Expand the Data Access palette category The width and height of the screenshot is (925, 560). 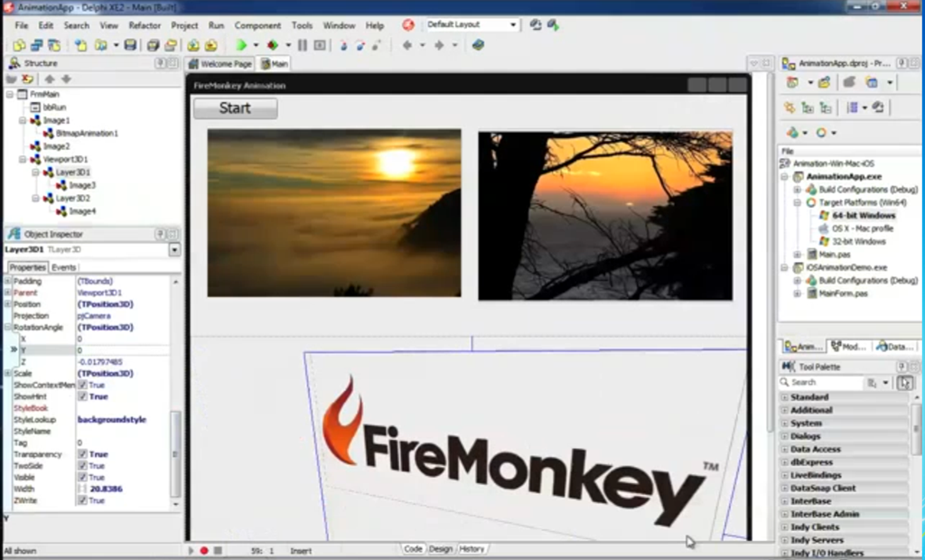(x=784, y=449)
